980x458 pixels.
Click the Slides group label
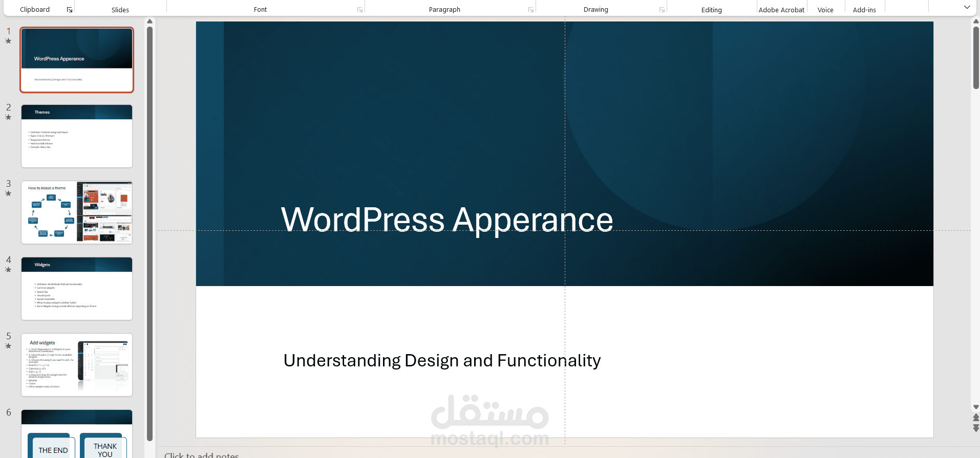point(120,10)
